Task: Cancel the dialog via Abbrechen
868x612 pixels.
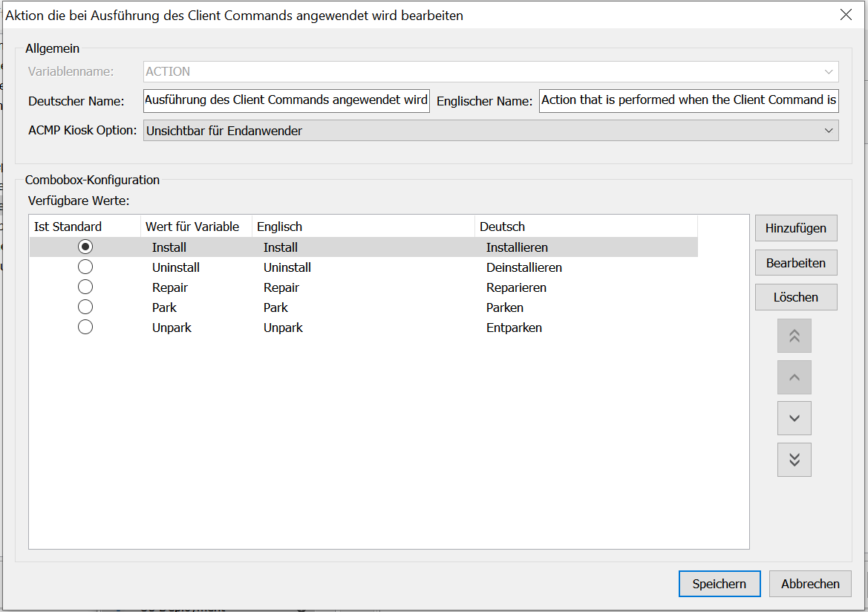Action: (810, 584)
